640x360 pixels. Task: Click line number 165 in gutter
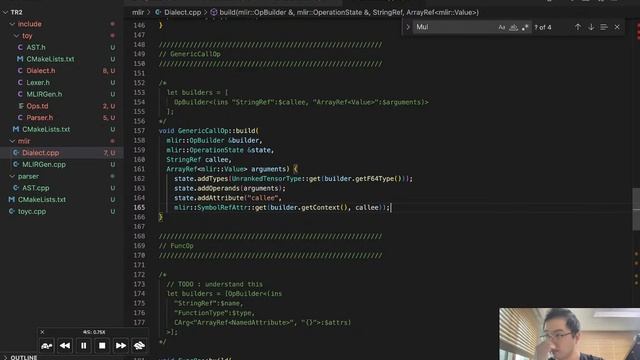(x=139, y=207)
